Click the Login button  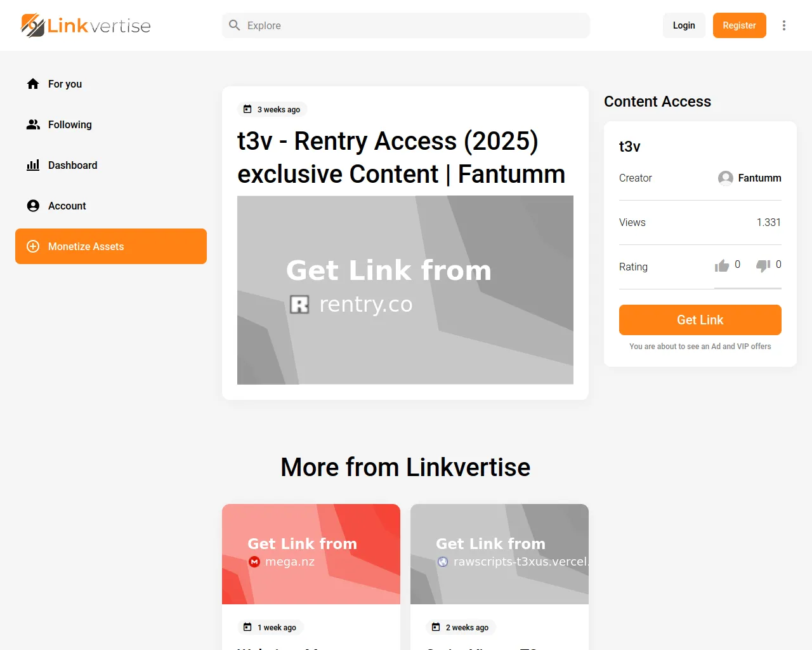(684, 25)
